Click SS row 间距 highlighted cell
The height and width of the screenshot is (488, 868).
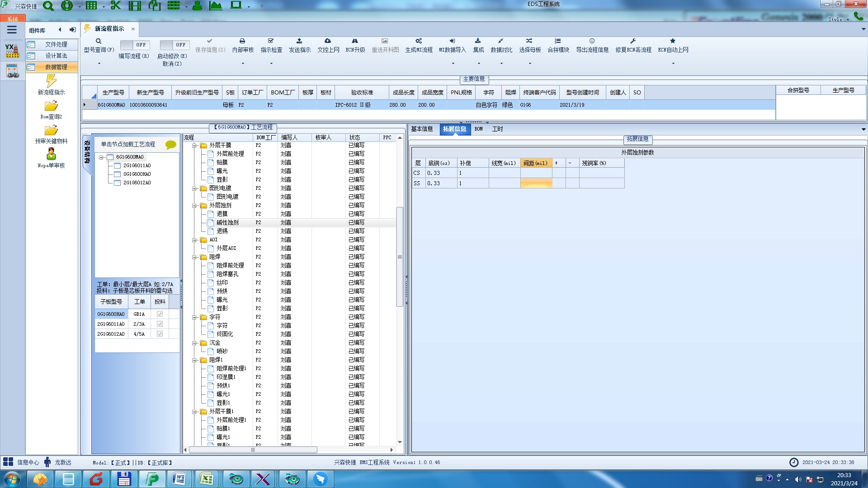(536, 183)
